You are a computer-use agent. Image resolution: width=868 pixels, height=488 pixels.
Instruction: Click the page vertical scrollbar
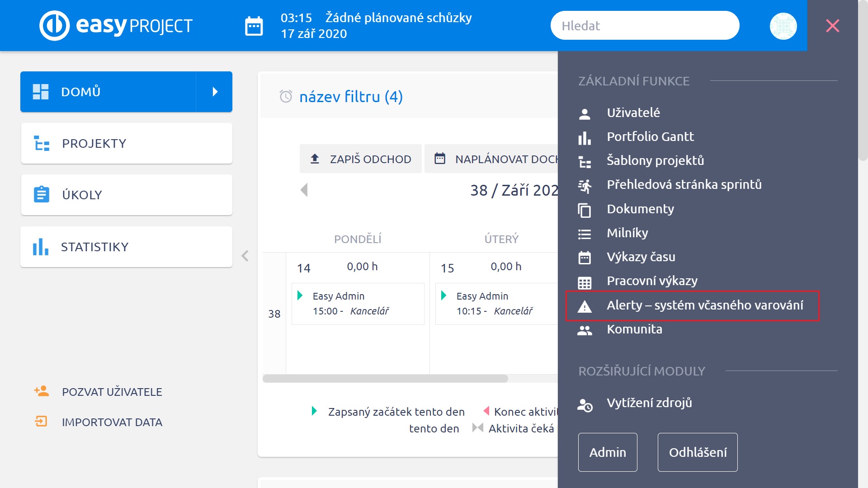pyautogui.click(x=863, y=81)
